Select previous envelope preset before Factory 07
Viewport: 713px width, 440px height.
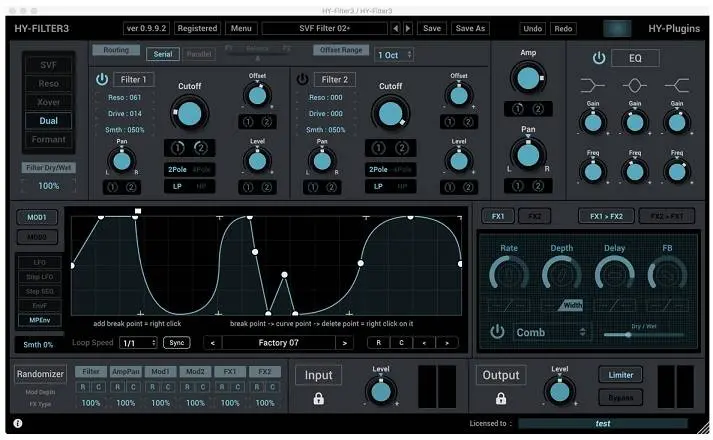[x=212, y=343]
